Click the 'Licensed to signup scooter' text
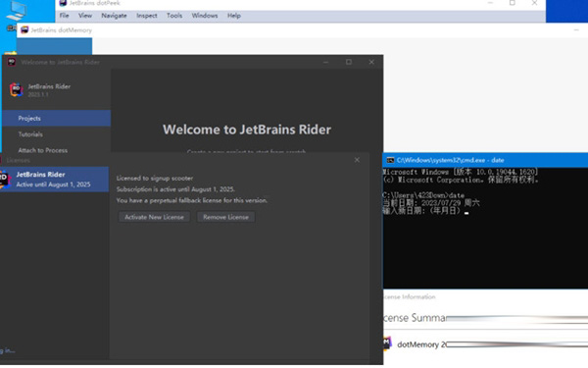The image size is (588, 368). tap(155, 178)
